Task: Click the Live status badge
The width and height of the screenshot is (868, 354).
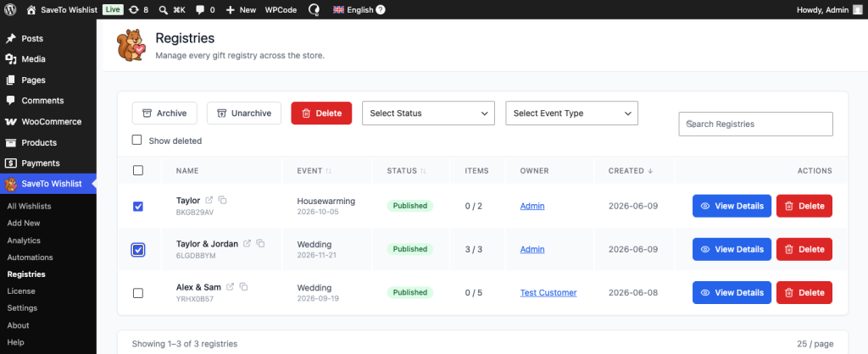Action: coord(113,9)
